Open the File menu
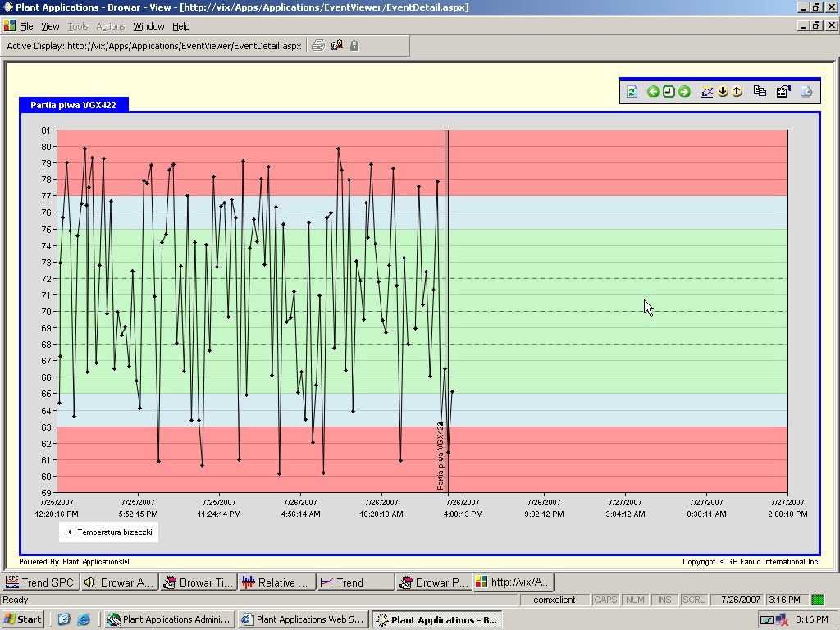Image resolution: width=840 pixels, height=630 pixels. coord(26,26)
